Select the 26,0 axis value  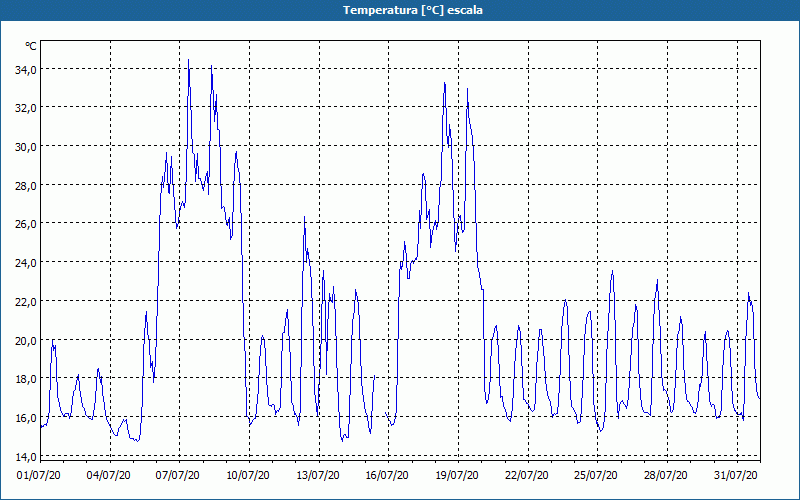26,223
